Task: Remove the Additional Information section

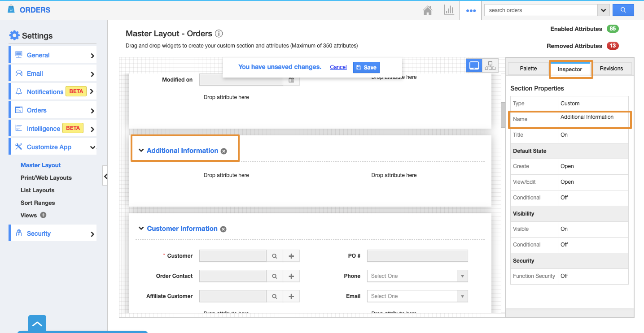Action: point(223,151)
